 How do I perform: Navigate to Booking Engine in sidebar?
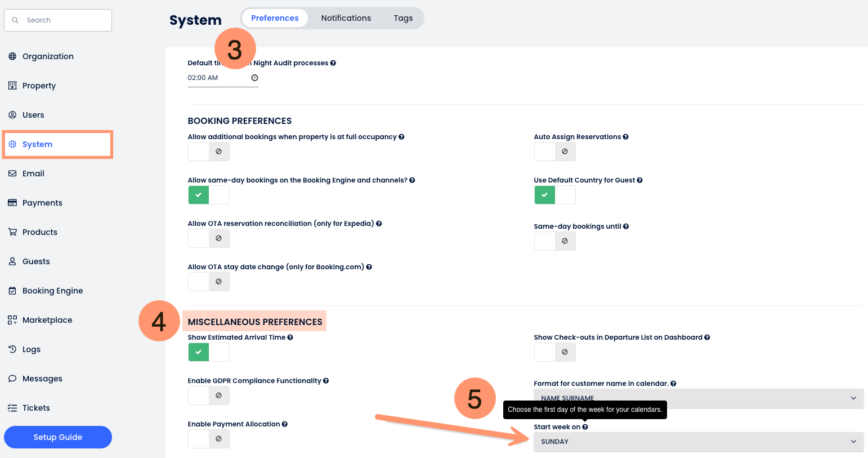pyautogui.click(x=52, y=291)
